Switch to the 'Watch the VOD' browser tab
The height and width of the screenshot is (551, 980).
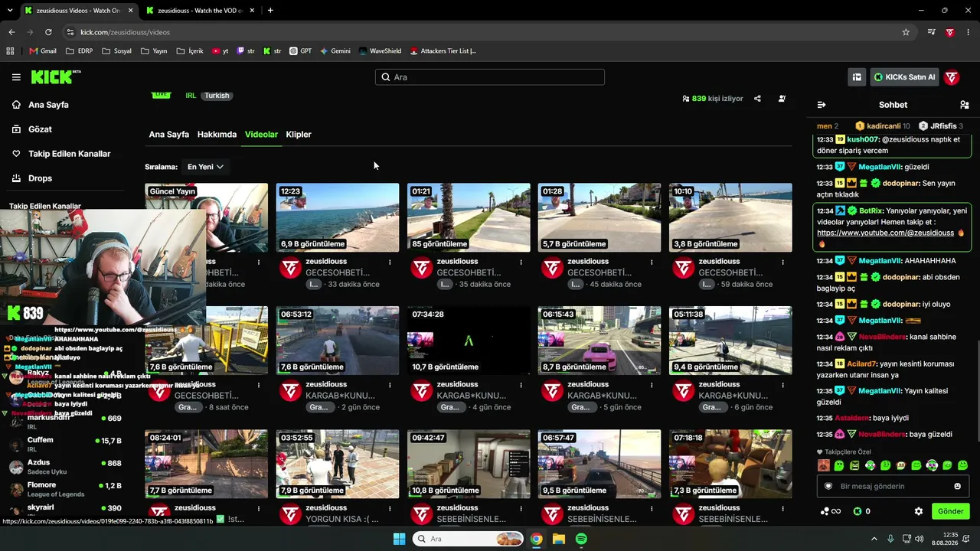(x=199, y=11)
